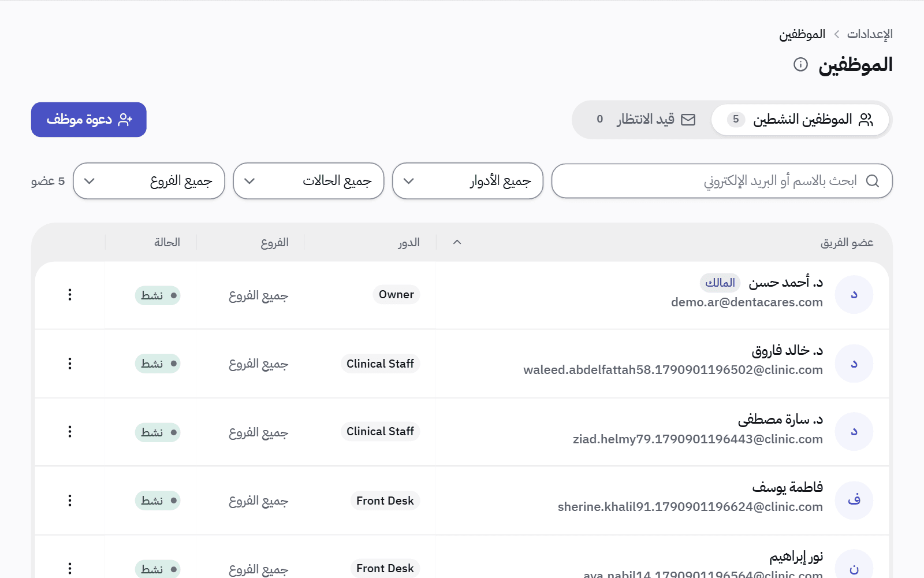Click الموظفين breadcrumb item
Screen dimensions: 924x578
(802, 34)
